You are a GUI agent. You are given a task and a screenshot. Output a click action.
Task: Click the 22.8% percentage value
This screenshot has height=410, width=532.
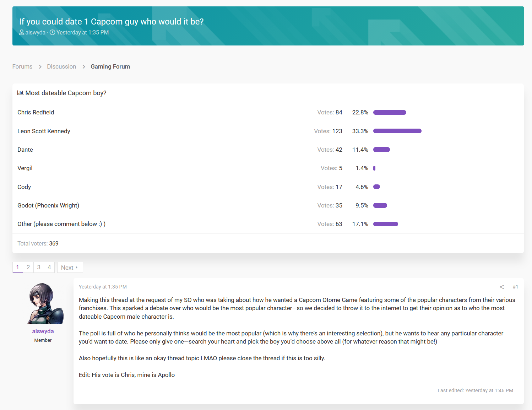tap(360, 112)
